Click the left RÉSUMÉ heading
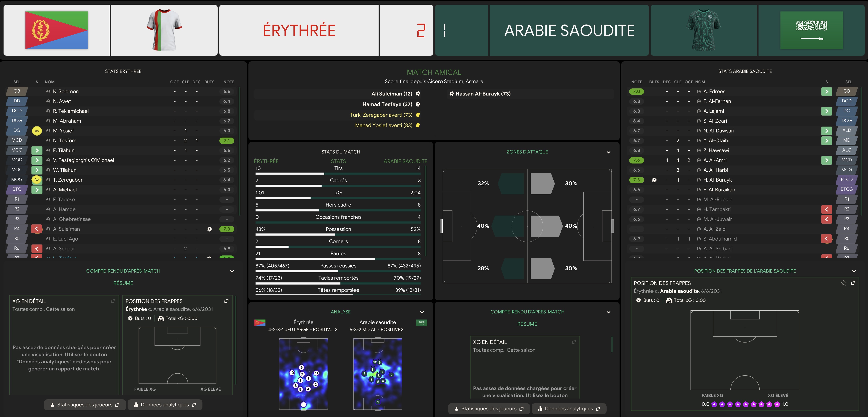The image size is (868, 417). 123,283
